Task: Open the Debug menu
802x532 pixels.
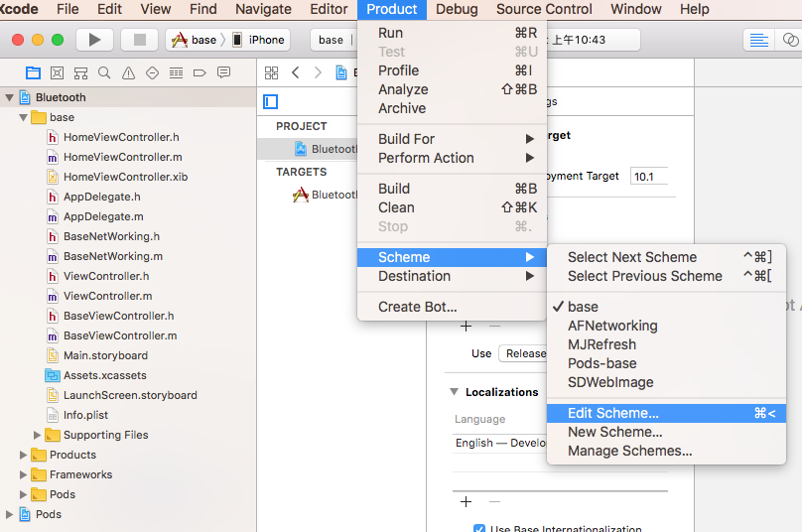Action: (x=457, y=9)
